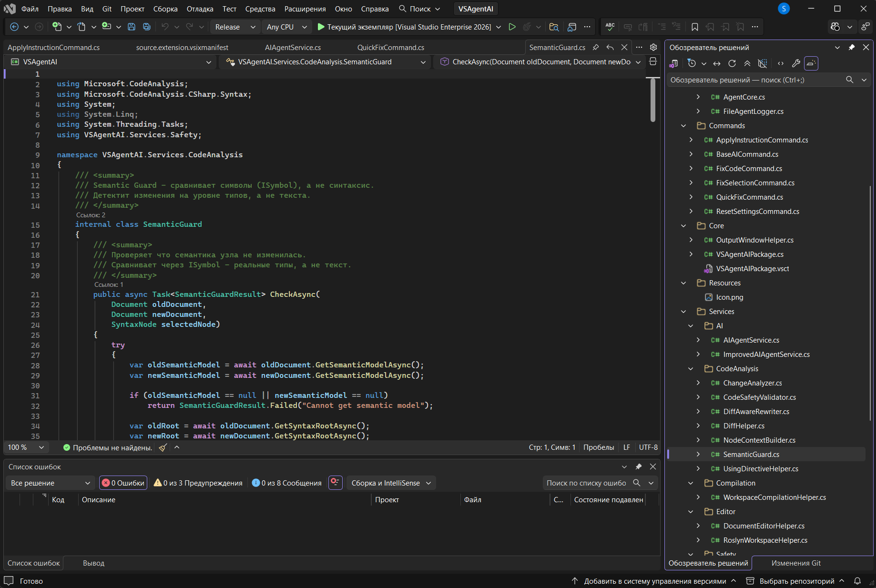Click Collapse All in the Solution Explorer toolbar

(747, 63)
